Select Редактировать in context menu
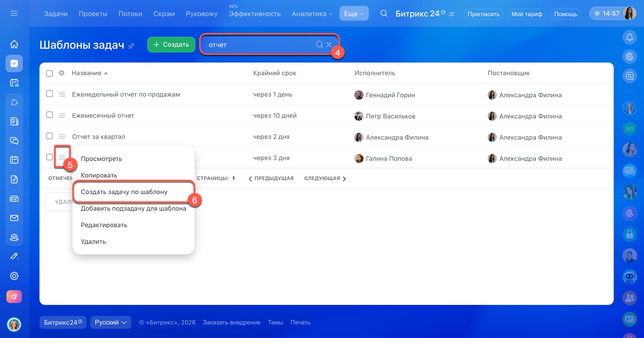This screenshot has height=338, width=644. 104,225
